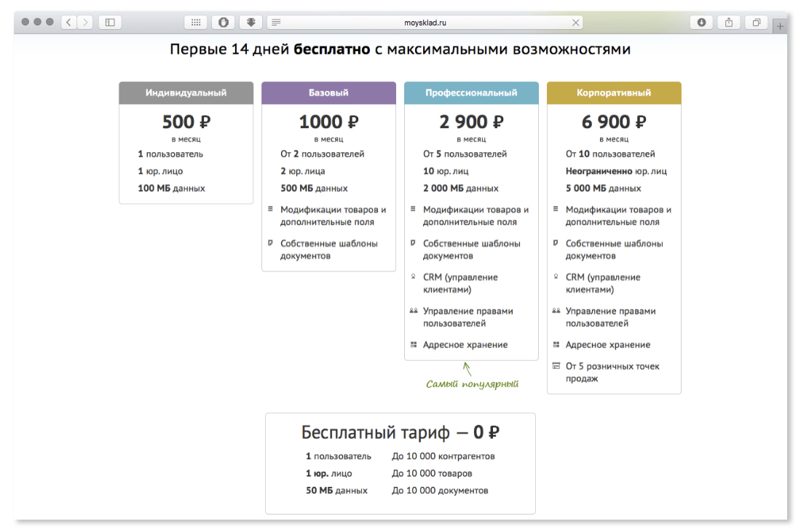Click the 2 900 ₽ price
Viewport: 801px width, 532px height.
[x=471, y=122]
